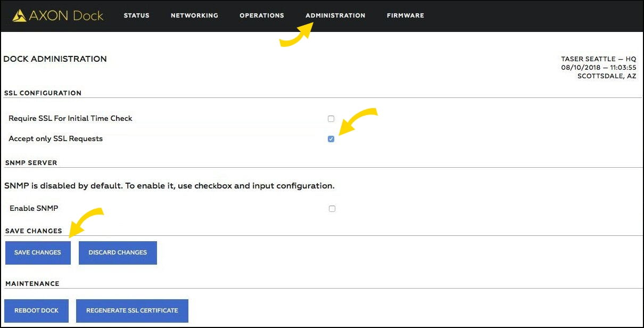Select the Administration tab
The image size is (644, 328).
[335, 15]
